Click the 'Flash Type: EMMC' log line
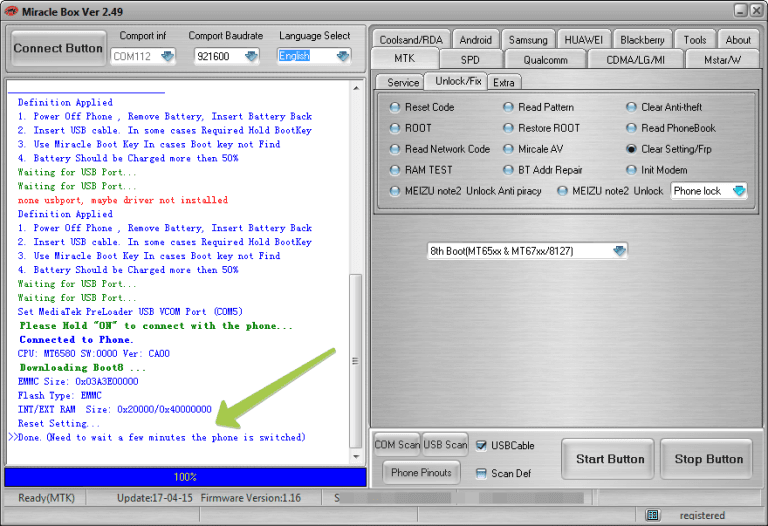This screenshot has height=526, width=768. pyautogui.click(x=59, y=395)
